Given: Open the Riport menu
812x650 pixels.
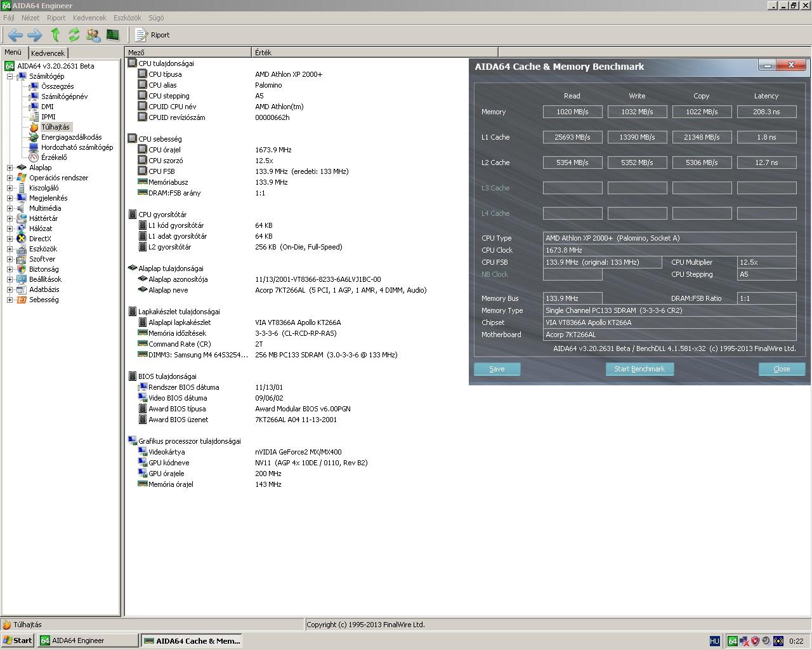Looking at the screenshot, I should (x=56, y=18).
